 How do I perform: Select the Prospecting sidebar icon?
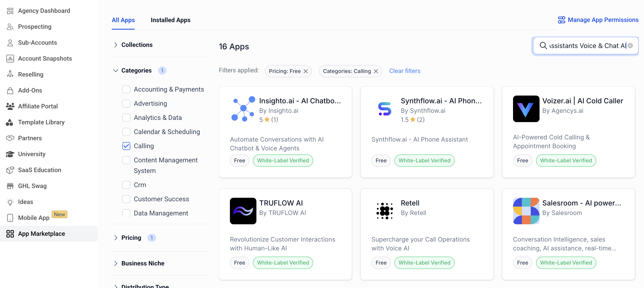pos(10,27)
